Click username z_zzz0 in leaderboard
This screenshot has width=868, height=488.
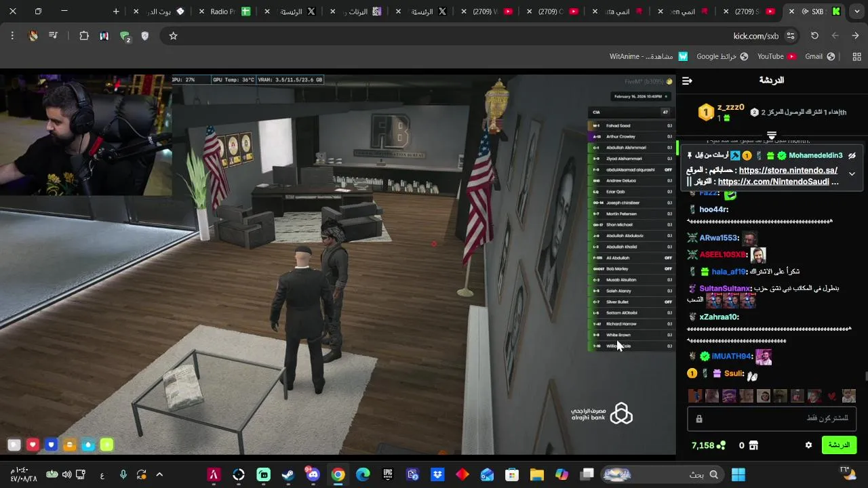[x=731, y=107]
